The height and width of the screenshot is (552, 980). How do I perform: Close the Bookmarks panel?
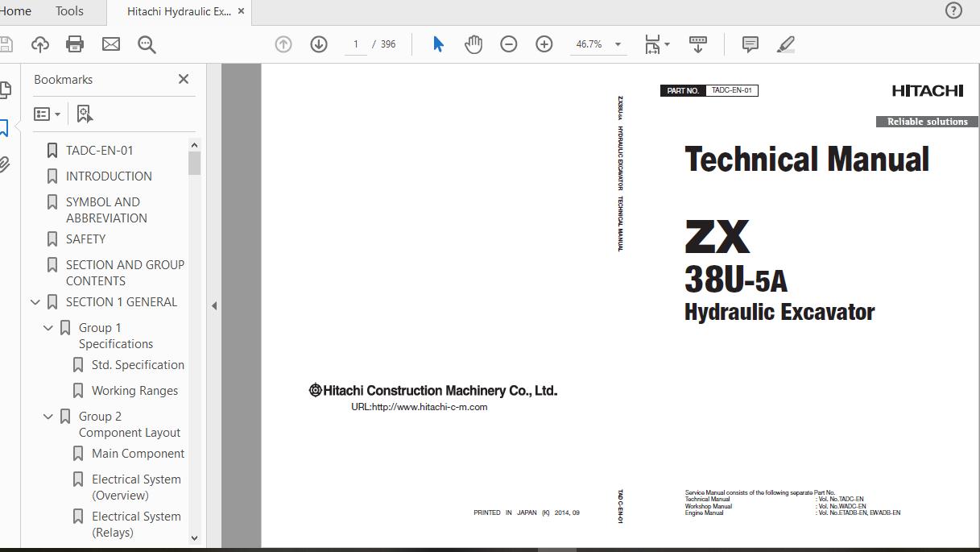tap(184, 79)
